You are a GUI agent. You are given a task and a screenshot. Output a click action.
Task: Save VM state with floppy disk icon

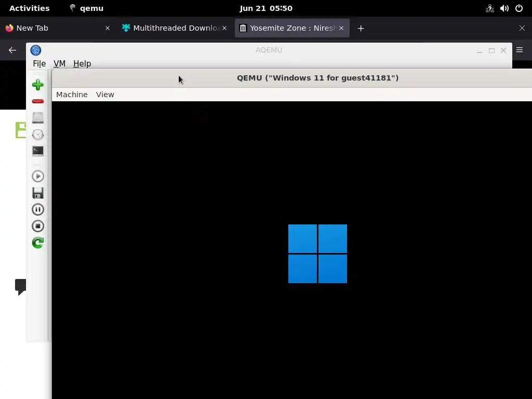click(37, 193)
